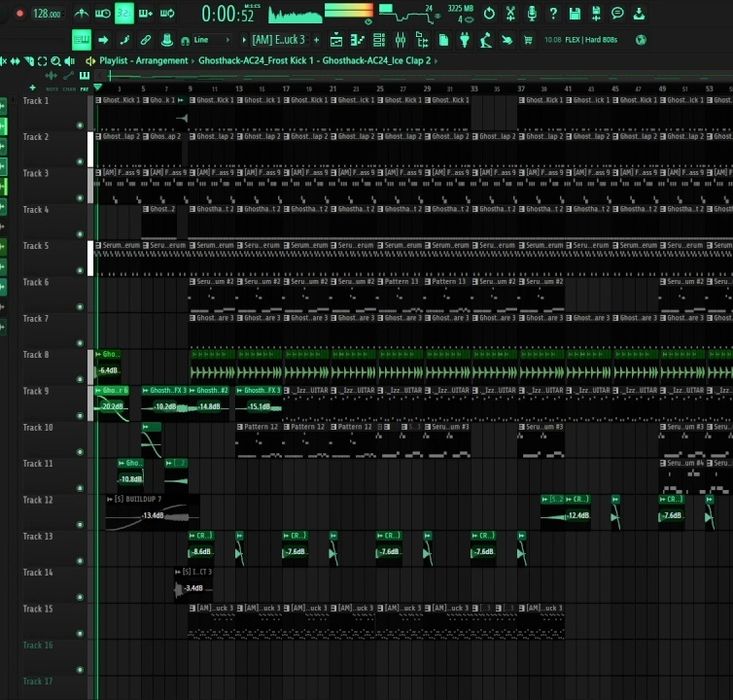
Task: Open the browser folder tree icon
Action: (422, 40)
